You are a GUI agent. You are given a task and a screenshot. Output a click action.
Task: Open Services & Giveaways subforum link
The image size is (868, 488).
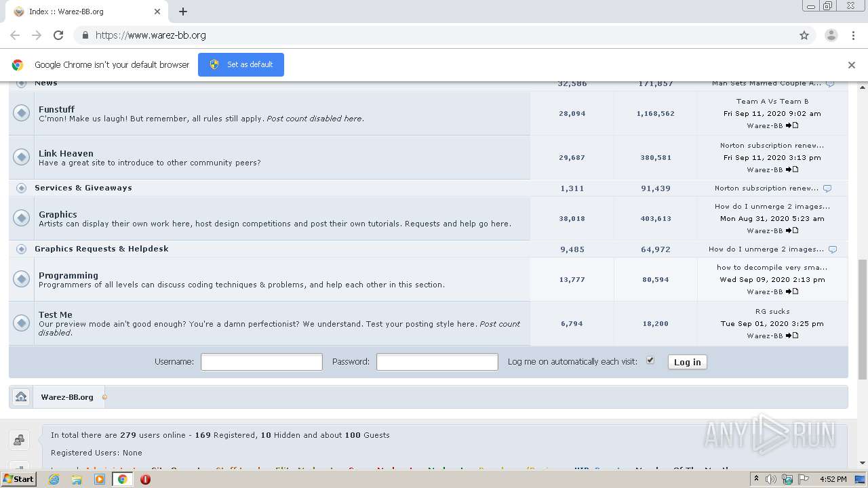pyautogui.click(x=83, y=188)
